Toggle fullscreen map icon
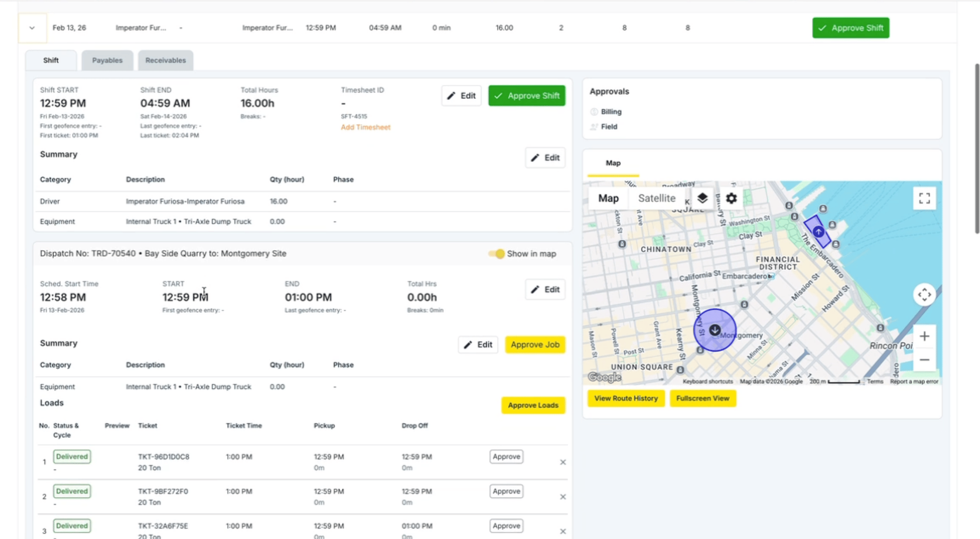The image size is (980, 539). pos(924,198)
